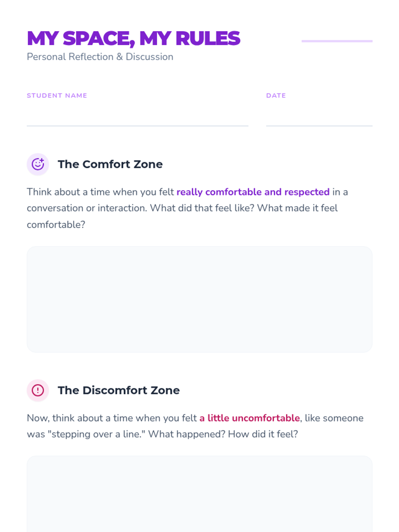399x532 pixels.
Task: Click the 'Personal Reflection & Discussion' subtitle
Action: click(100, 57)
